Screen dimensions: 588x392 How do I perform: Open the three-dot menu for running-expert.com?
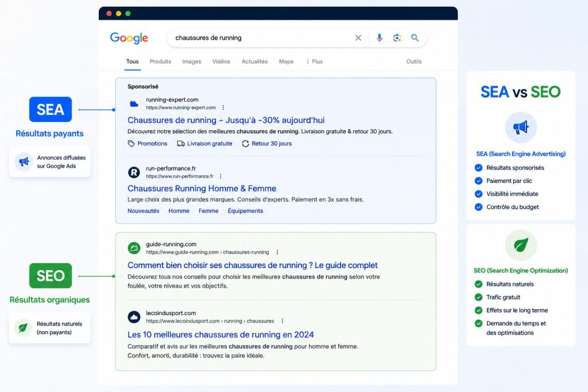pos(223,107)
